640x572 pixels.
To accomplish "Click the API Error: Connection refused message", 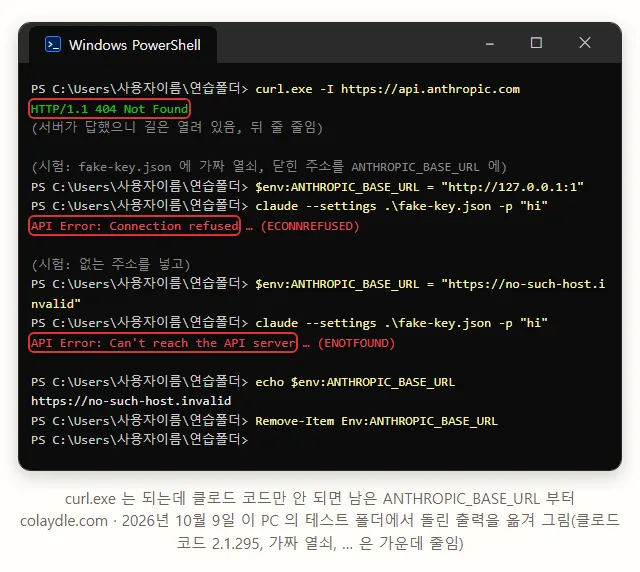I will [x=134, y=226].
